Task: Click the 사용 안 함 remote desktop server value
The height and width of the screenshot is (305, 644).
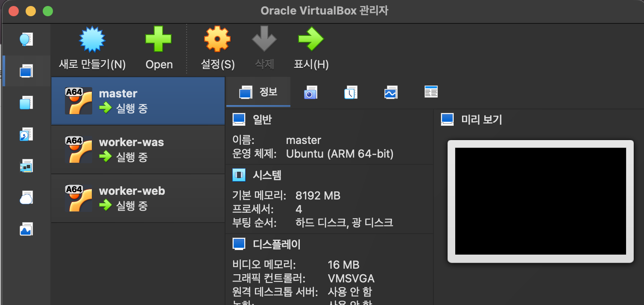Action: (x=349, y=292)
